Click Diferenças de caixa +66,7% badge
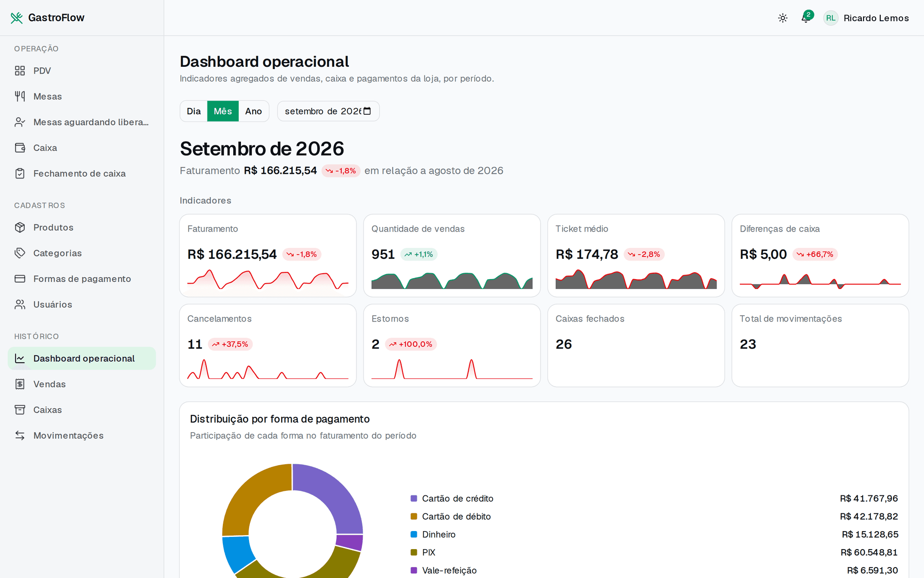924x578 pixels. 815,255
